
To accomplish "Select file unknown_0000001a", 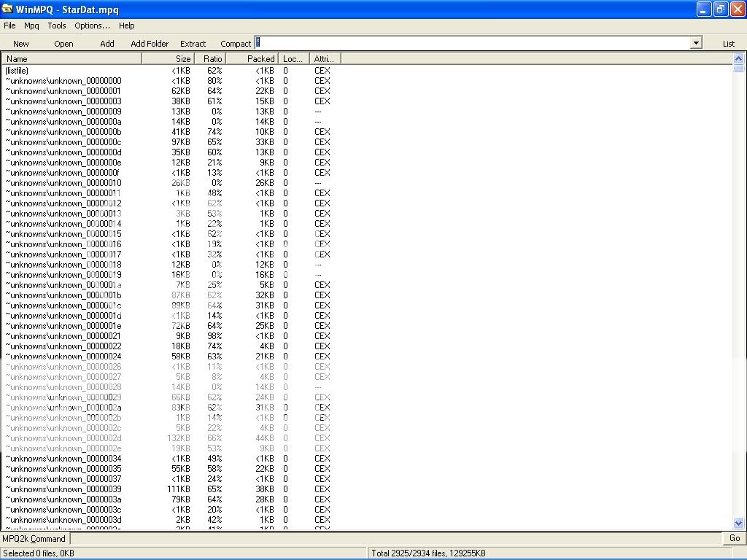I will pyautogui.click(x=63, y=285).
